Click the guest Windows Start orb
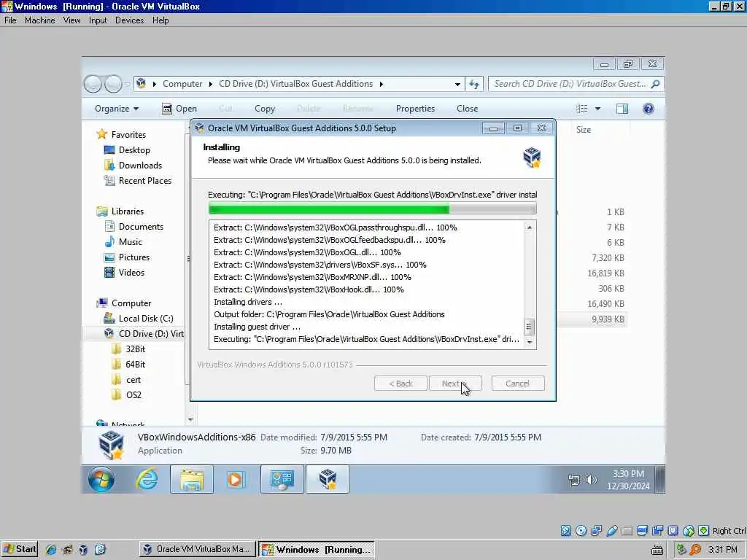 tap(101, 478)
